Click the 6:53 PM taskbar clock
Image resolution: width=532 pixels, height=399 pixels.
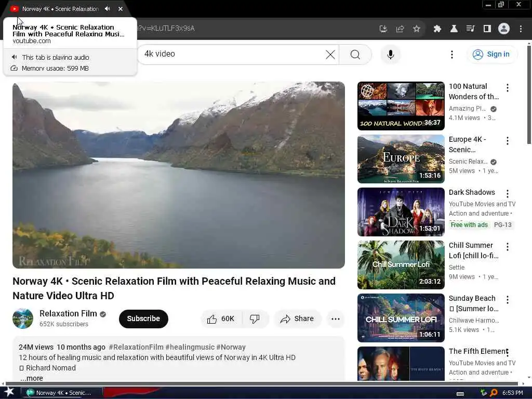(x=512, y=393)
